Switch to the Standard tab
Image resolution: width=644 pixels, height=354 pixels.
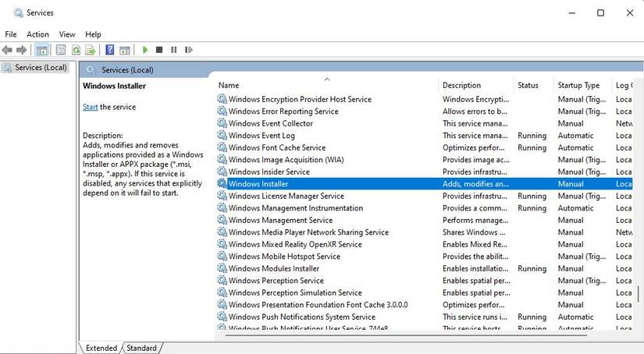click(x=142, y=348)
